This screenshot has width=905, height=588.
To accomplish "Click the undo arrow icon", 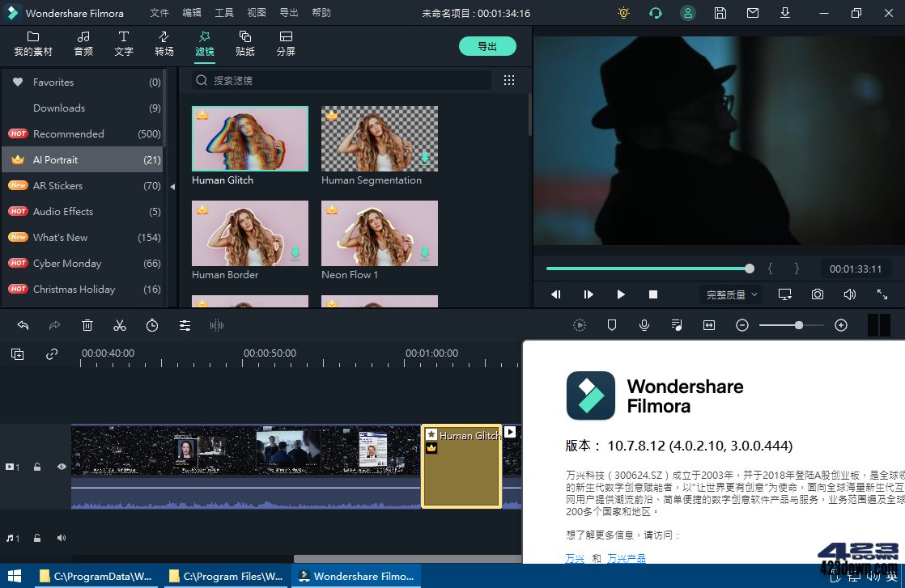I will coord(23,325).
